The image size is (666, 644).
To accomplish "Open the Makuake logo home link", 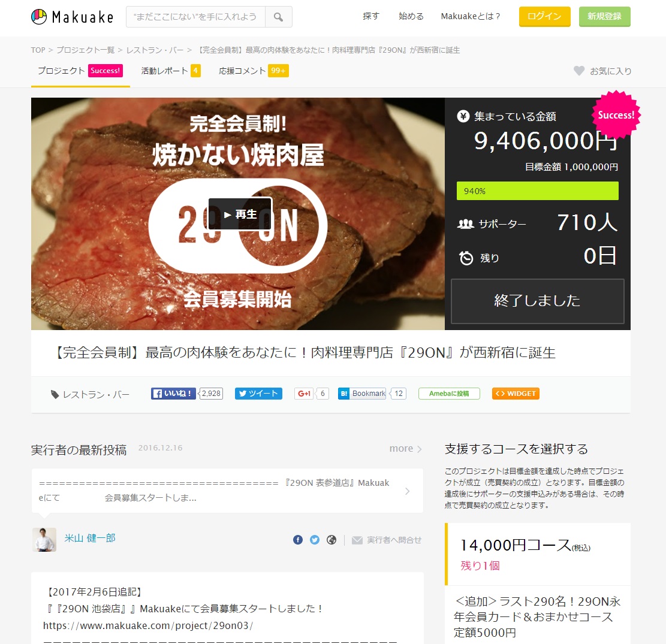I will point(72,17).
